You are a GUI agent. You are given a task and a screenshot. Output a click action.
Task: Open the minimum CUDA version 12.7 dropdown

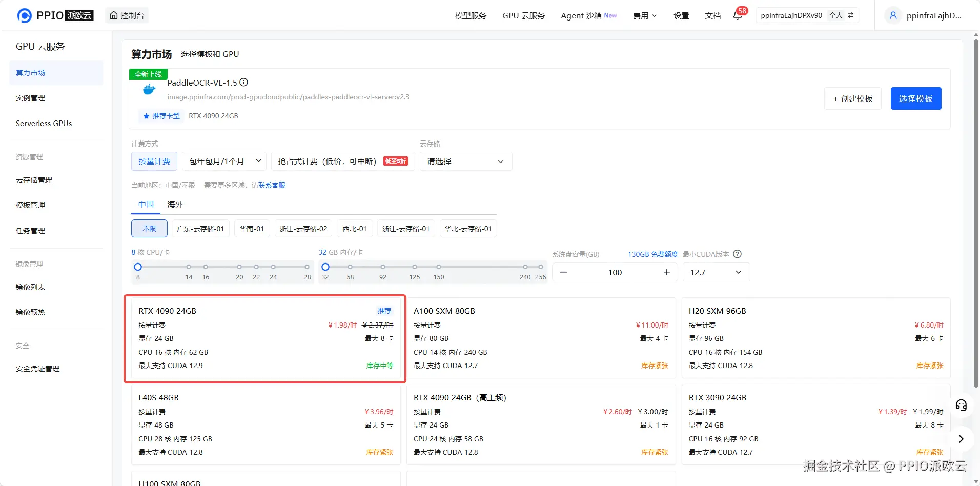(716, 272)
